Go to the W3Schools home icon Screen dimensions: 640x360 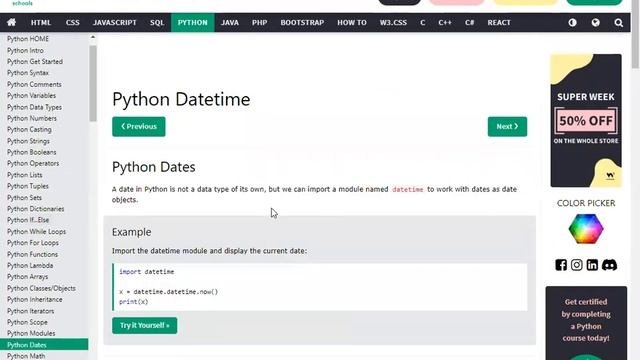(11, 22)
